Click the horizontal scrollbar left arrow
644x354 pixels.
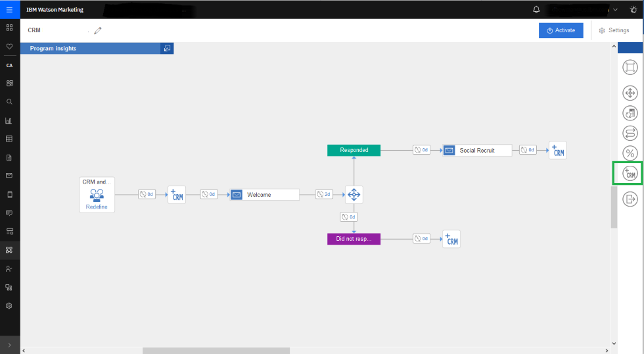click(x=24, y=351)
